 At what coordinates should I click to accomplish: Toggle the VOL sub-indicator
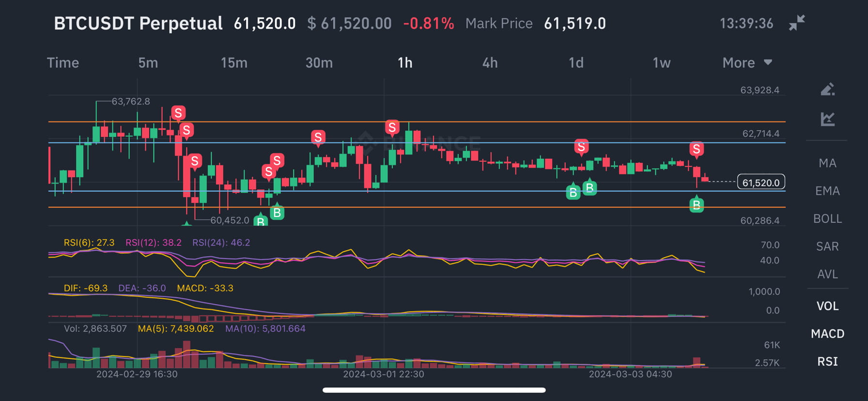pos(827,306)
